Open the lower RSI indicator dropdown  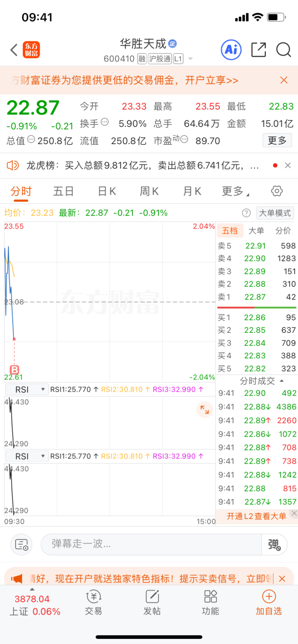27,456
